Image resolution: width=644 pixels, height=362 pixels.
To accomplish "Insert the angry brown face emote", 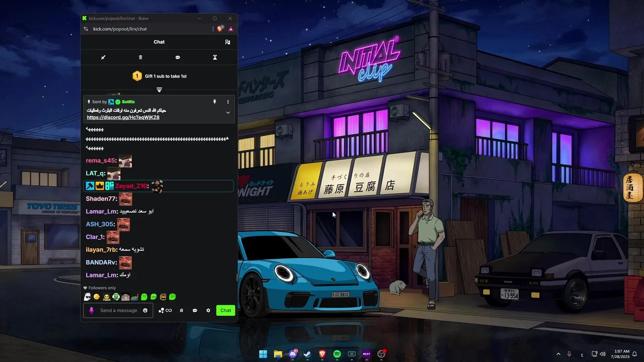I will click(163, 297).
